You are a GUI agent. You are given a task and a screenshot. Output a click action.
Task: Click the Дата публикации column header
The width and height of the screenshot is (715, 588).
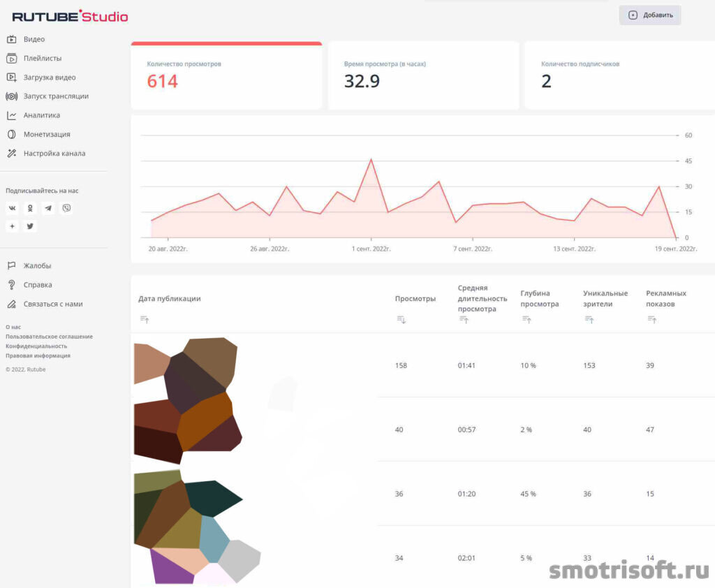pyautogui.click(x=170, y=299)
